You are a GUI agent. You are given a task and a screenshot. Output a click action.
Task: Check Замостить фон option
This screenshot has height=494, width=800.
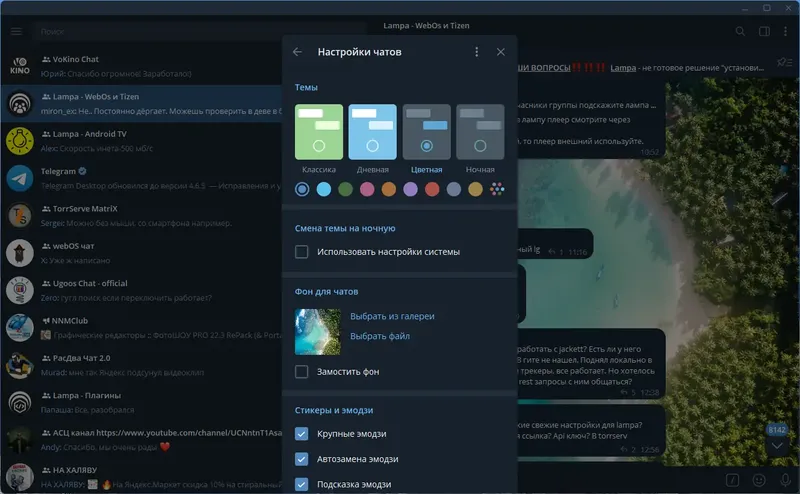(x=302, y=372)
